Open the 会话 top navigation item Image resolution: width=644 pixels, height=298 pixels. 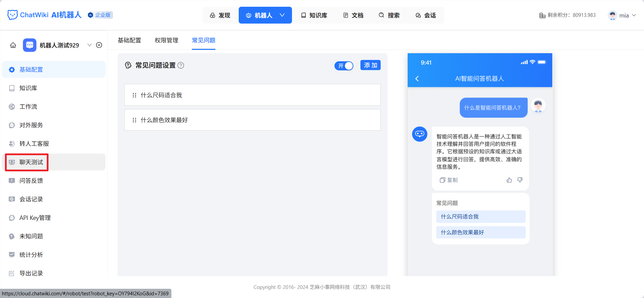click(426, 15)
